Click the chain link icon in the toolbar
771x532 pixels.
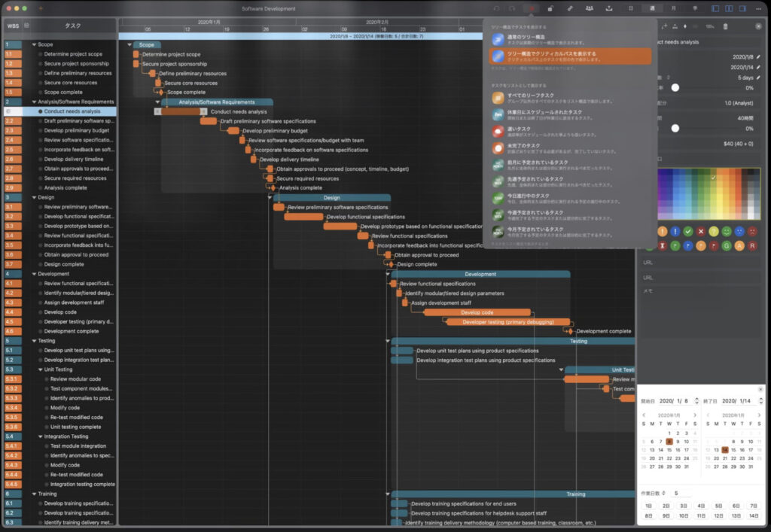pyautogui.click(x=570, y=8)
